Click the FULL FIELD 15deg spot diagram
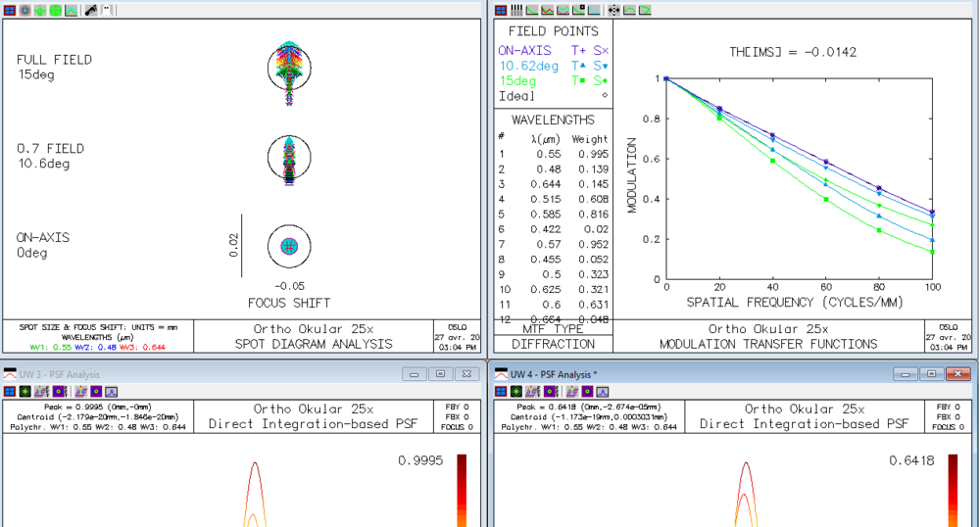 coord(289,72)
